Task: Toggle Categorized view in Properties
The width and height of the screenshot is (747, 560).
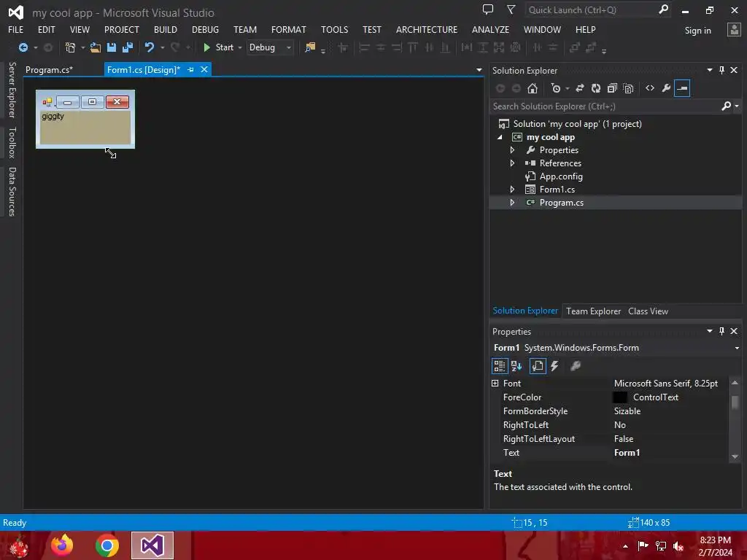Action: click(x=499, y=366)
